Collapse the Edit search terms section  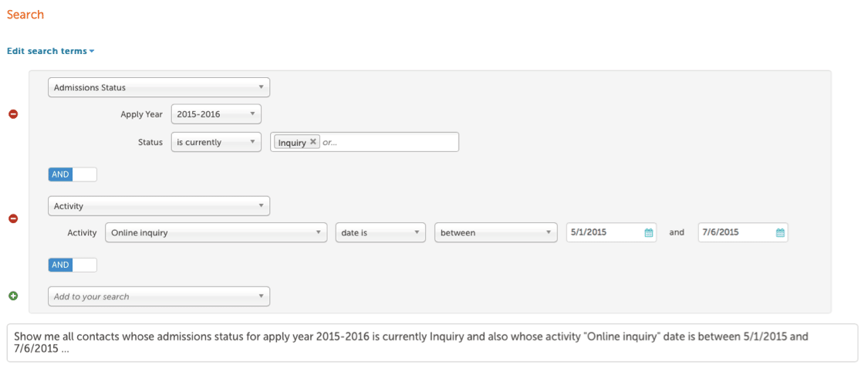pos(50,51)
